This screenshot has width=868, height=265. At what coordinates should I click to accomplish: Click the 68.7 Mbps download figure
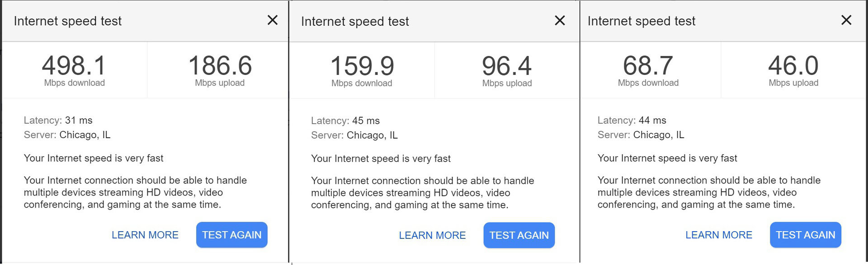[648, 66]
